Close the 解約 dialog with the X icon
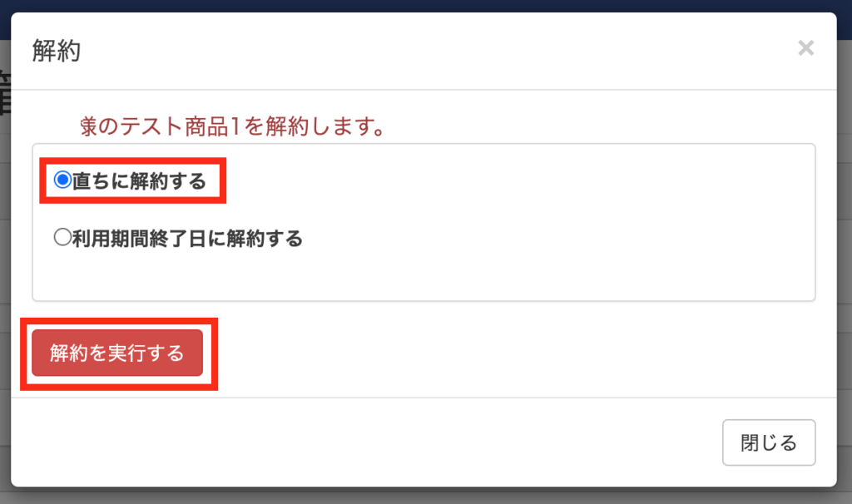Image resolution: width=852 pixels, height=504 pixels. coord(805,47)
